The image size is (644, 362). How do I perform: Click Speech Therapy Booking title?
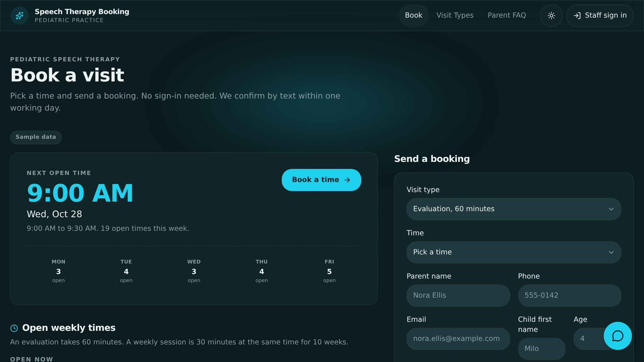(x=82, y=12)
